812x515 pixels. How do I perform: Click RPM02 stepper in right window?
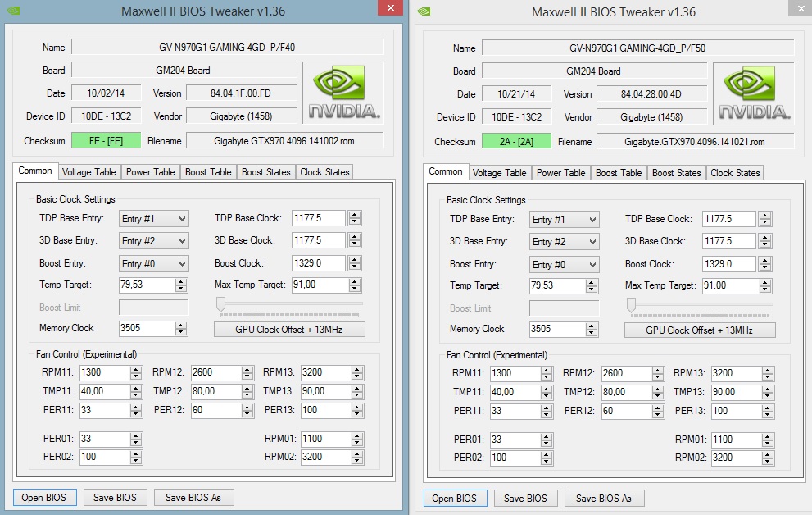(x=768, y=458)
